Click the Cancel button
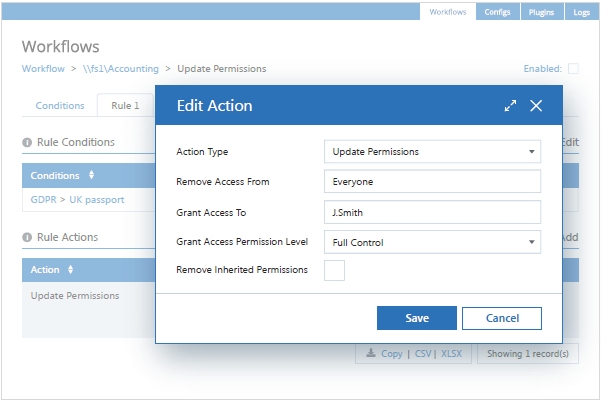The width and height of the screenshot is (602, 403). tap(502, 318)
